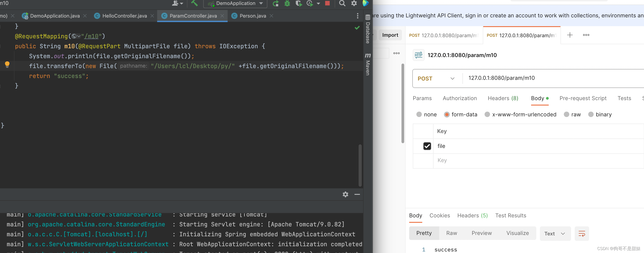Click the Rerun DemoApplication icon
Image resolution: width=644 pixels, height=253 pixels.
[x=275, y=4]
